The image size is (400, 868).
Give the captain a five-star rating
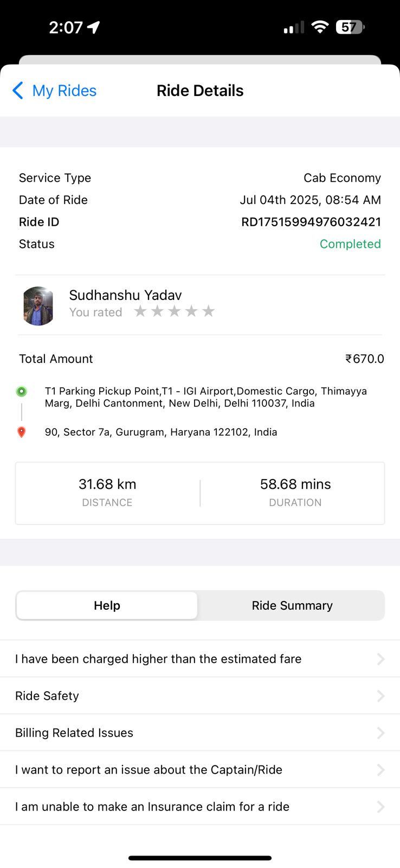click(x=209, y=311)
